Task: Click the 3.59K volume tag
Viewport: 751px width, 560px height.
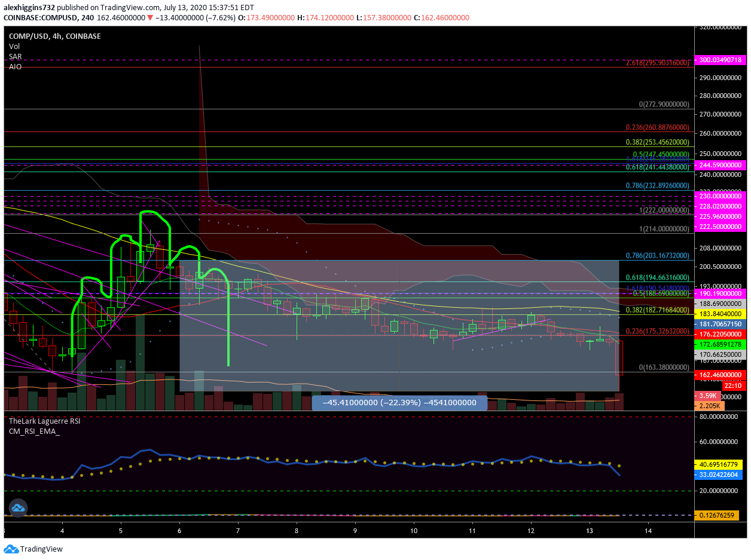Action: (x=708, y=396)
